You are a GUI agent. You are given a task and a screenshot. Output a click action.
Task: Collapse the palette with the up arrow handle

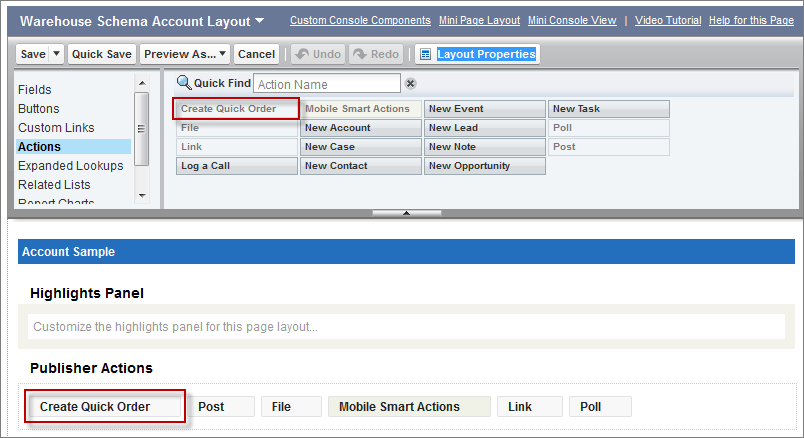point(406,213)
